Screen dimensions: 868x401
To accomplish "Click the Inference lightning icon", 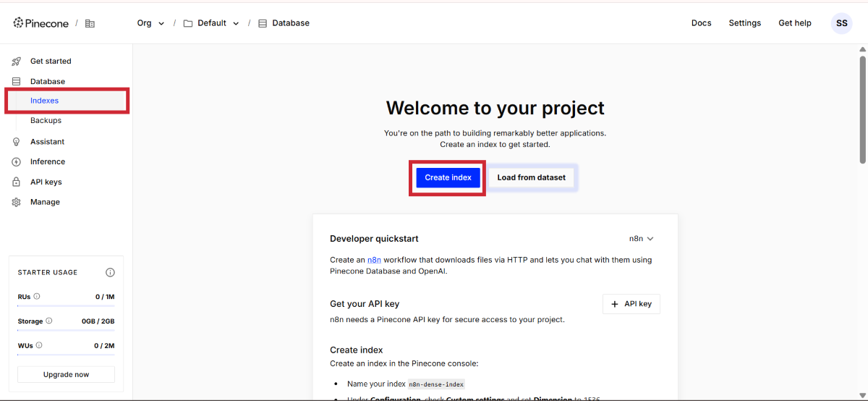I will tap(16, 162).
